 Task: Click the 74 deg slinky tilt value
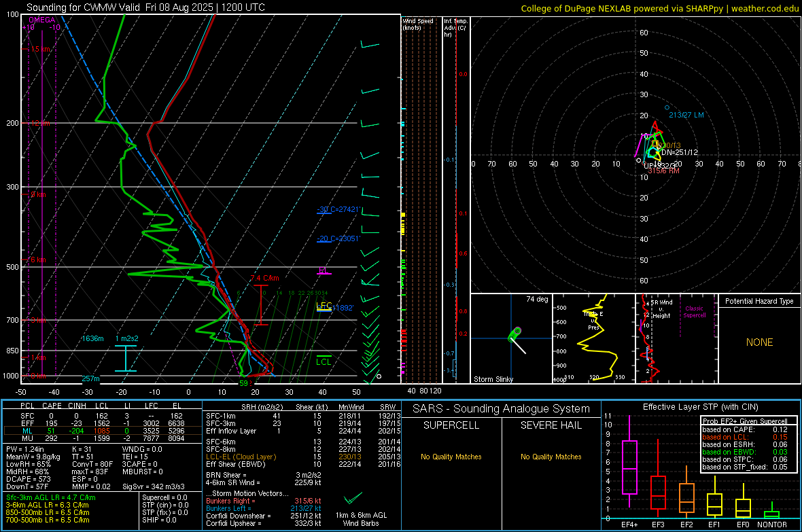(x=537, y=299)
